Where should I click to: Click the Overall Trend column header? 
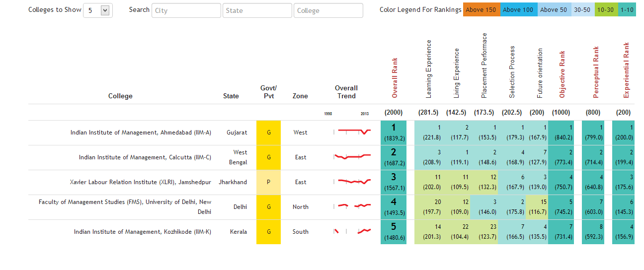[x=346, y=92]
